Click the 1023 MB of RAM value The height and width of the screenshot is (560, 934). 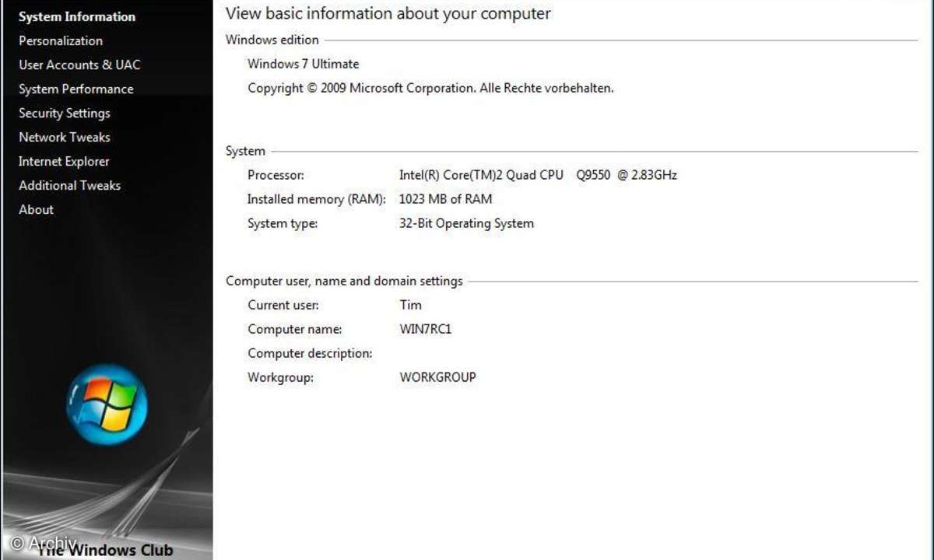click(x=446, y=199)
